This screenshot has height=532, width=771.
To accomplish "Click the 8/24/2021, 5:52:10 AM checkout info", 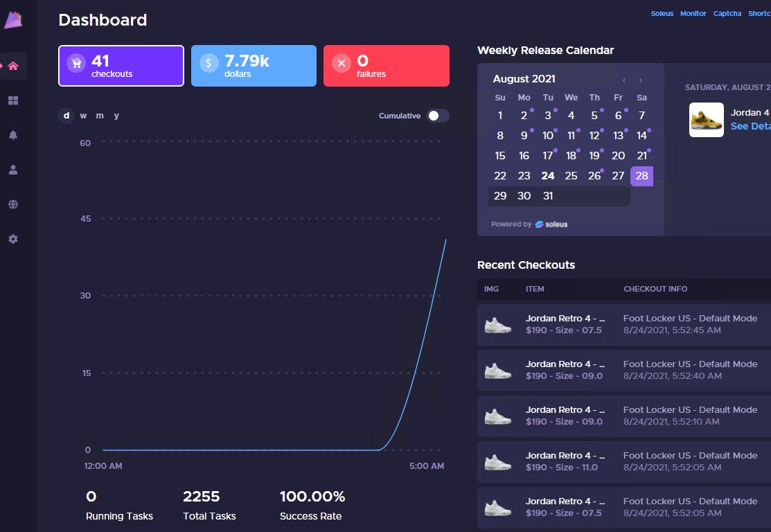I will (671, 421).
